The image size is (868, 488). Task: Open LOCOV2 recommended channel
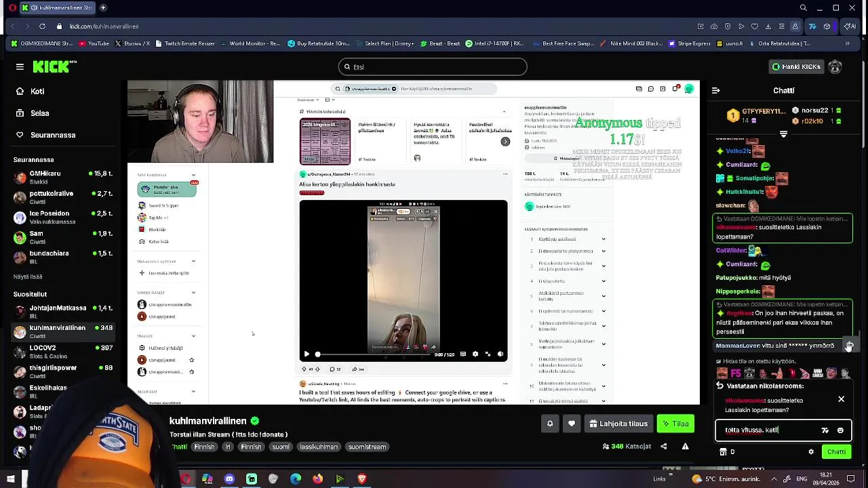click(63, 351)
